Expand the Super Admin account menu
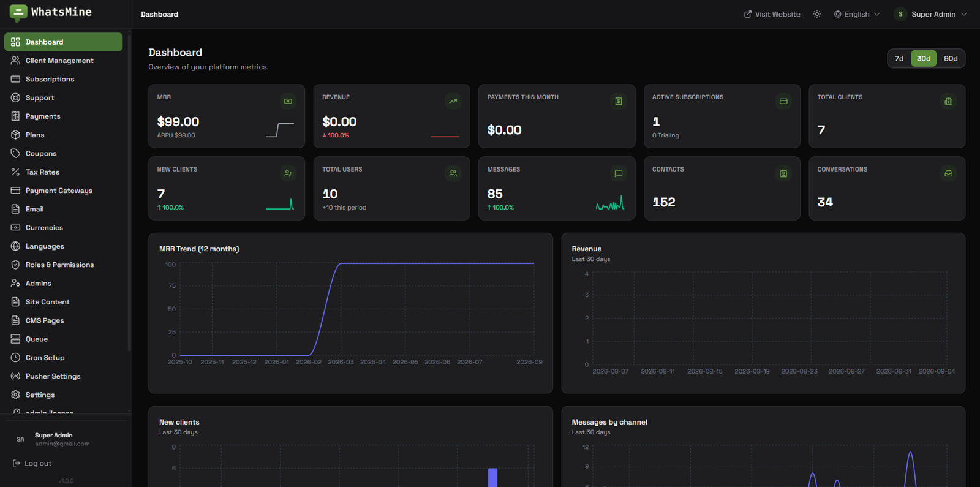The width and height of the screenshot is (980, 487). (x=931, y=14)
